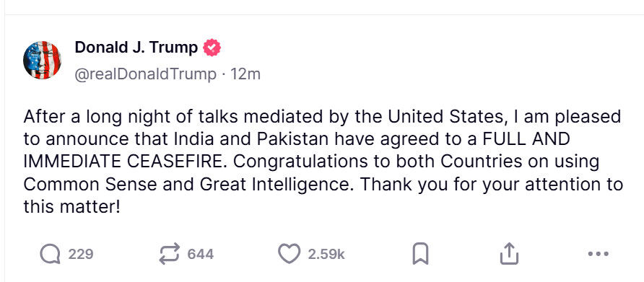View the 2.59k likes count
The height and width of the screenshot is (282, 644).
tap(326, 255)
